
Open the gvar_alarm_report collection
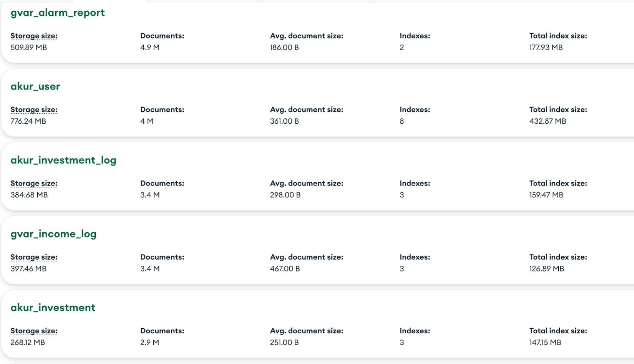point(58,13)
